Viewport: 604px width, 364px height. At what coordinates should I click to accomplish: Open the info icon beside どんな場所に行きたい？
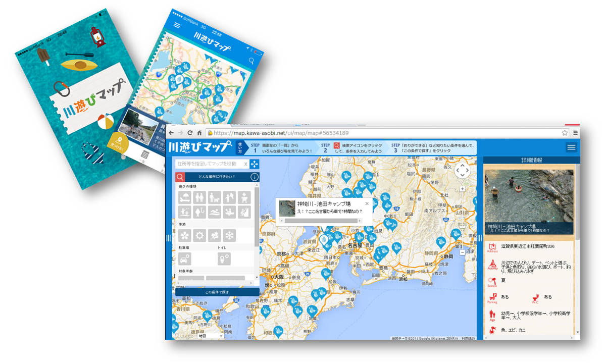pos(254,177)
